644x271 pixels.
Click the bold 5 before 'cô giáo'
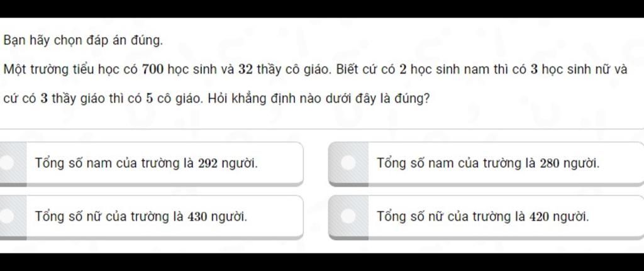(150, 99)
